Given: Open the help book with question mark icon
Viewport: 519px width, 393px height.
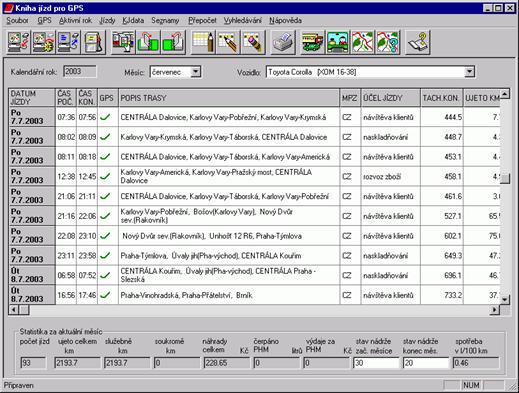Looking at the screenshot, I should coord(417,42).
